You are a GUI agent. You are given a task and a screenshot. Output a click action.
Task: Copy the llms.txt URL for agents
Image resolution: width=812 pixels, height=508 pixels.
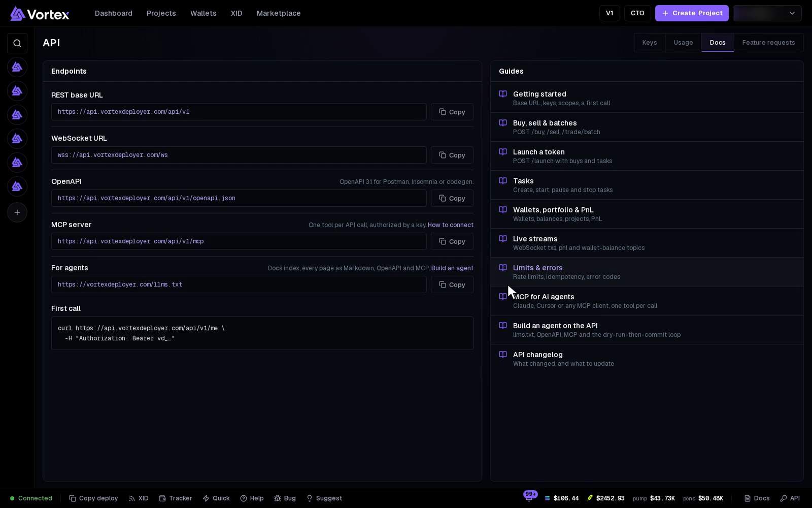452,284
